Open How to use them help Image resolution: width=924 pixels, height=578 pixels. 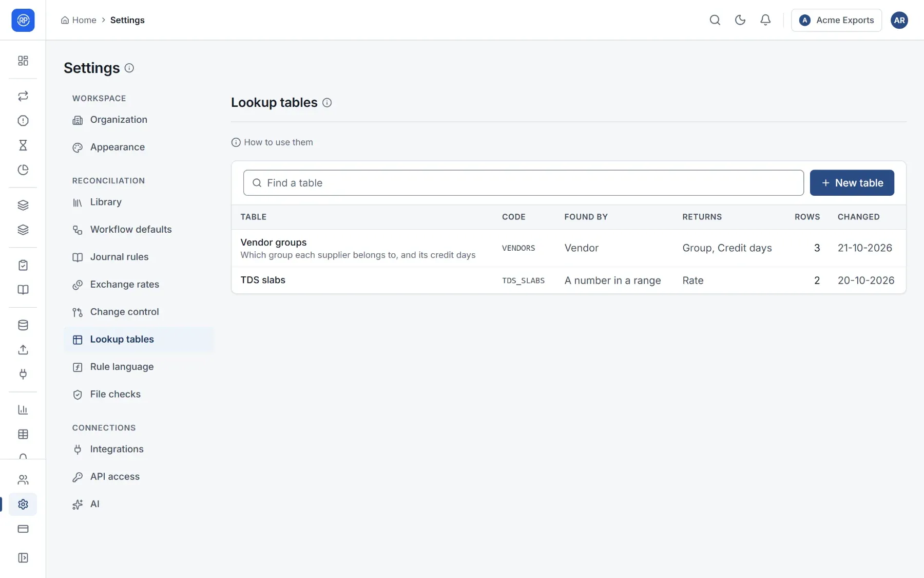click(272, 142)
